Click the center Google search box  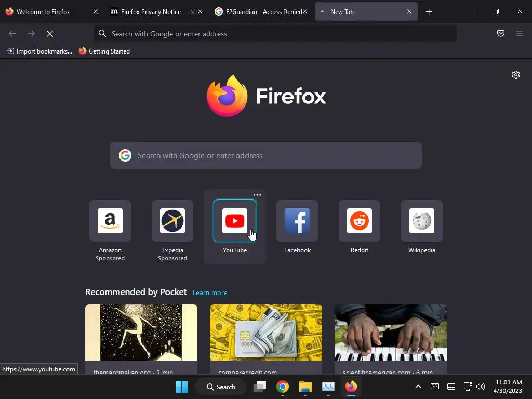[x=266, y=155]
